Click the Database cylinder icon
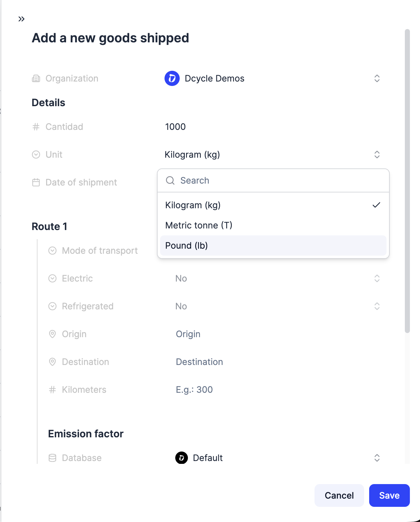 tap(52, 458)
